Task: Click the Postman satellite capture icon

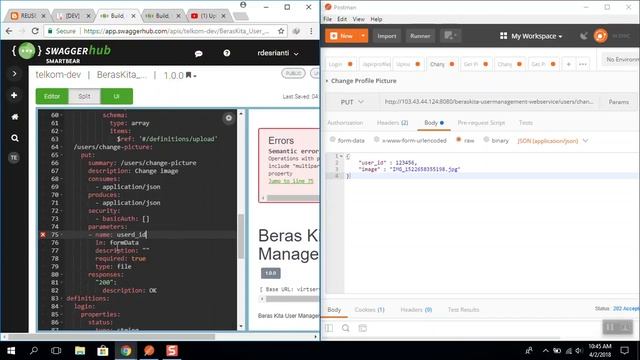Action: pos(584,36)
